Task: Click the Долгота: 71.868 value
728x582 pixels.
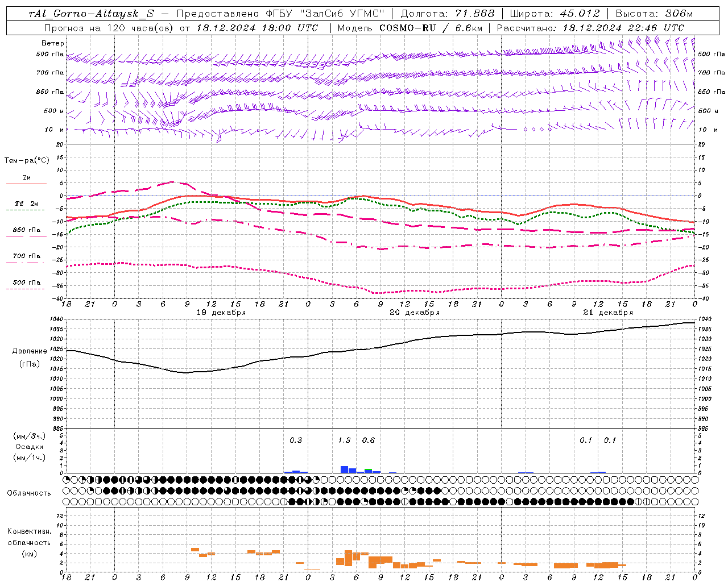Action: pos(448,14)
